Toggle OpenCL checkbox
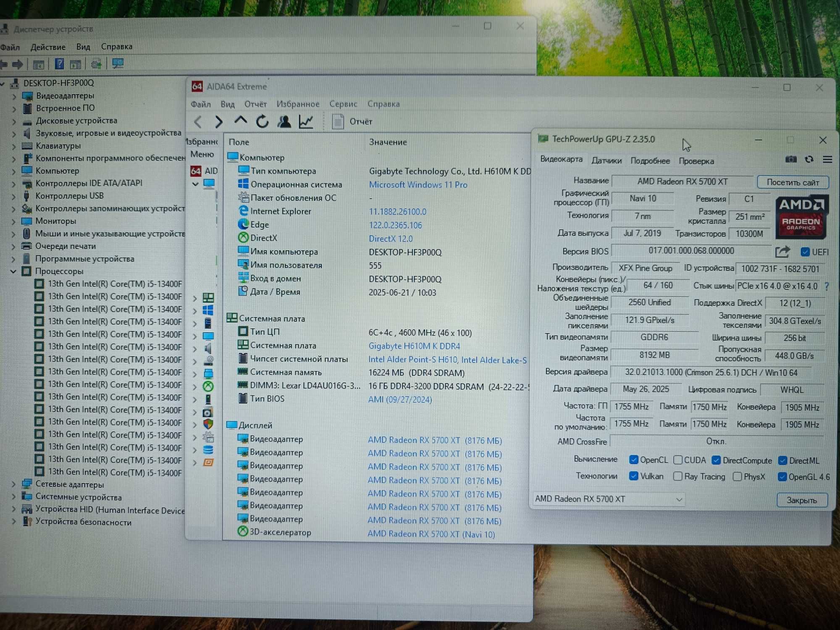 point(634,460)
